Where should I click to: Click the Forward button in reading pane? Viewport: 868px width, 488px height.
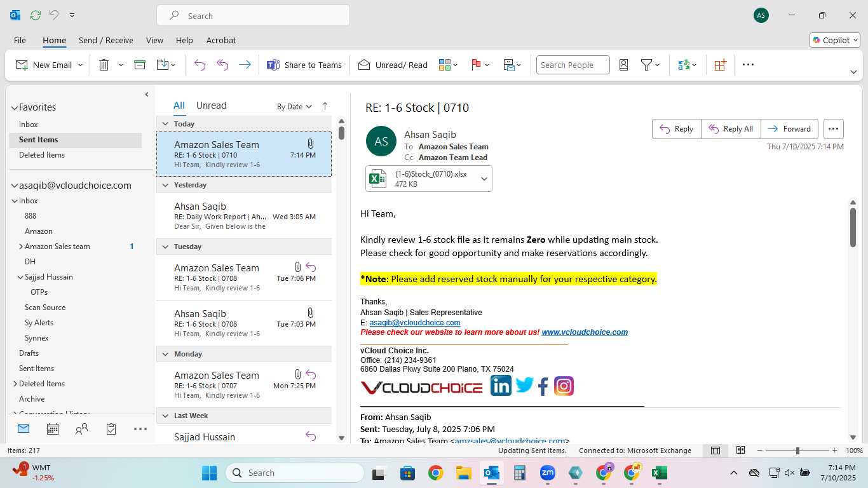pos(789,129)
